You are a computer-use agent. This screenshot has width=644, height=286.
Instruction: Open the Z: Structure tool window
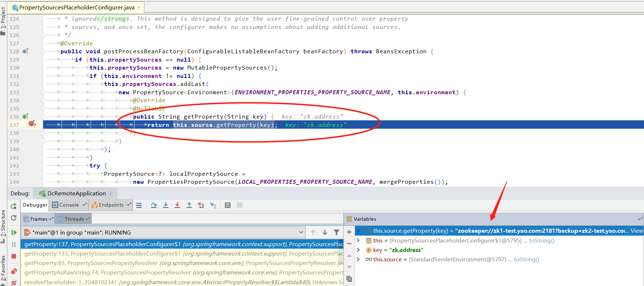tap(3, 227)
